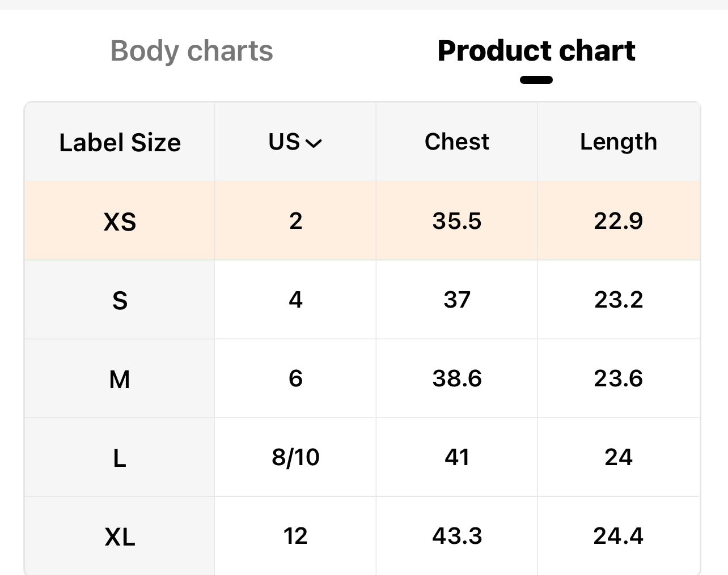Click the Label Size column header

pos(120,142)
